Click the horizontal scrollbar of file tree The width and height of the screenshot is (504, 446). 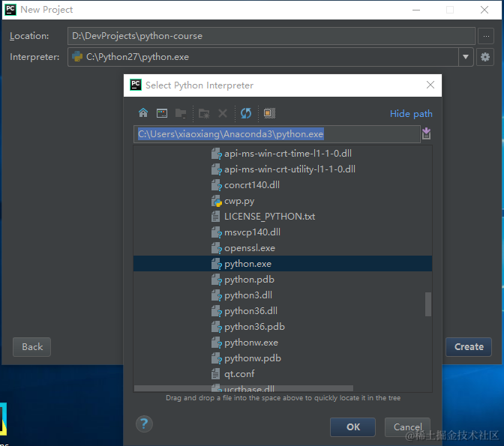point(243,389)
